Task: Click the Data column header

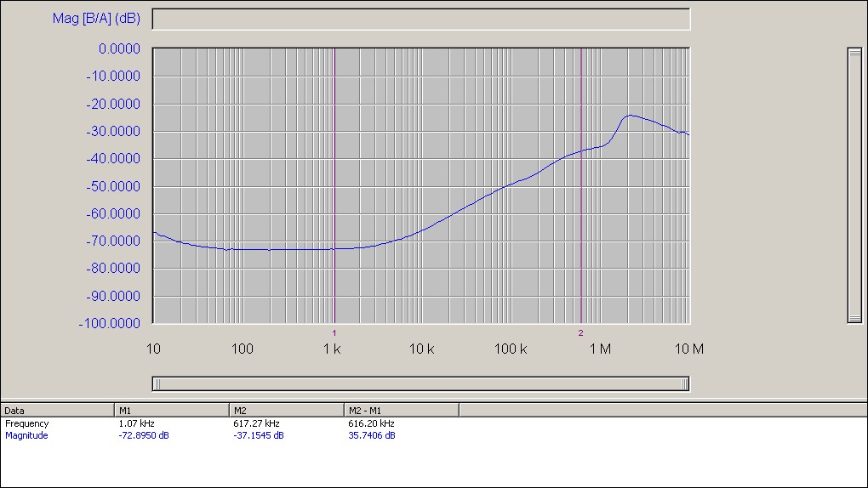Action: pyautogui.click(x=57, y=410)
